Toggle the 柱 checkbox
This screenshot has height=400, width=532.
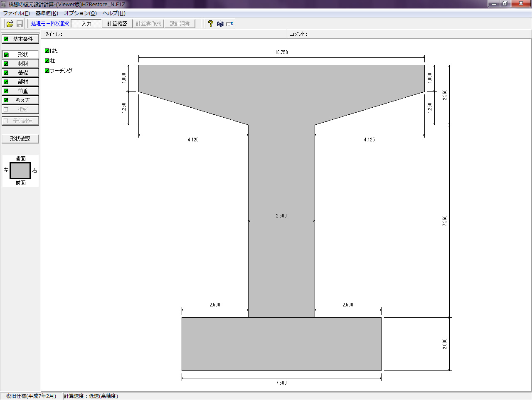(x=47, y=61)
